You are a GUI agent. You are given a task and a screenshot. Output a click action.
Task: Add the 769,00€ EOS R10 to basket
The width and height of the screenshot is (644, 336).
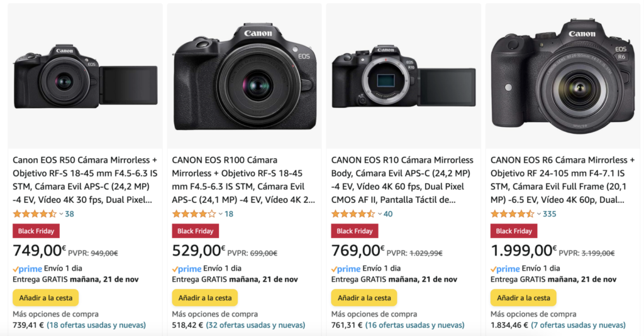point(364,298)
